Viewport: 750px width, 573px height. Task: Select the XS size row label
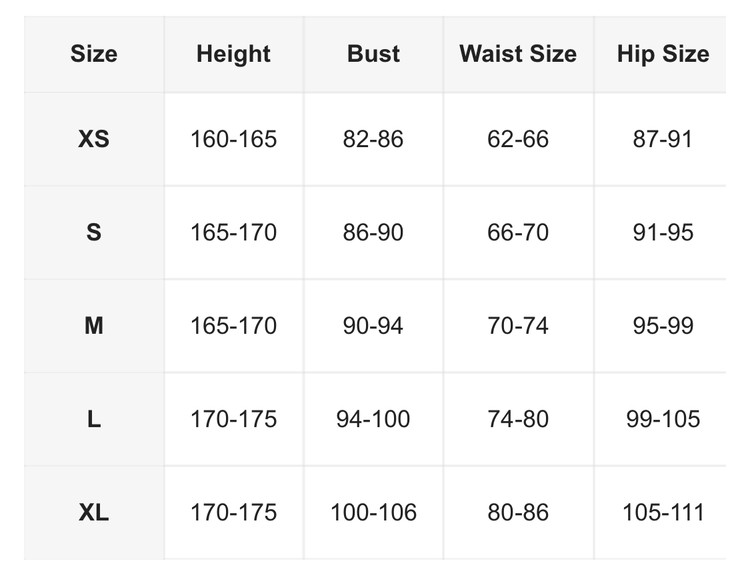94,139
